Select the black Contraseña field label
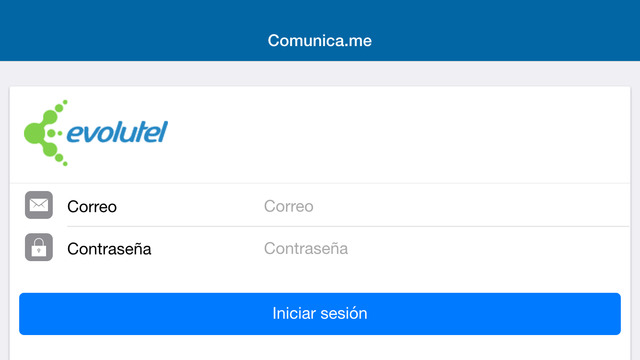This screenshot has height=360, width=640. point(109,249)
